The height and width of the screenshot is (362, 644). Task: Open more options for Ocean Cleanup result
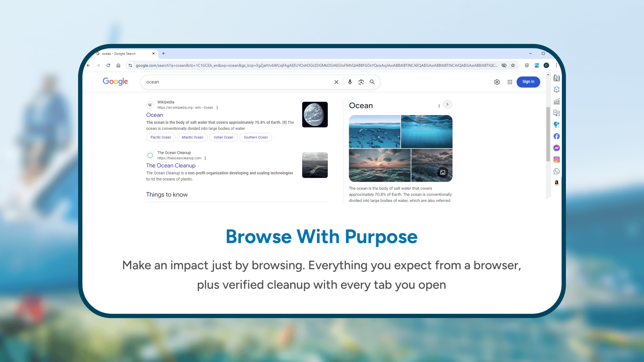coord(205,158)
